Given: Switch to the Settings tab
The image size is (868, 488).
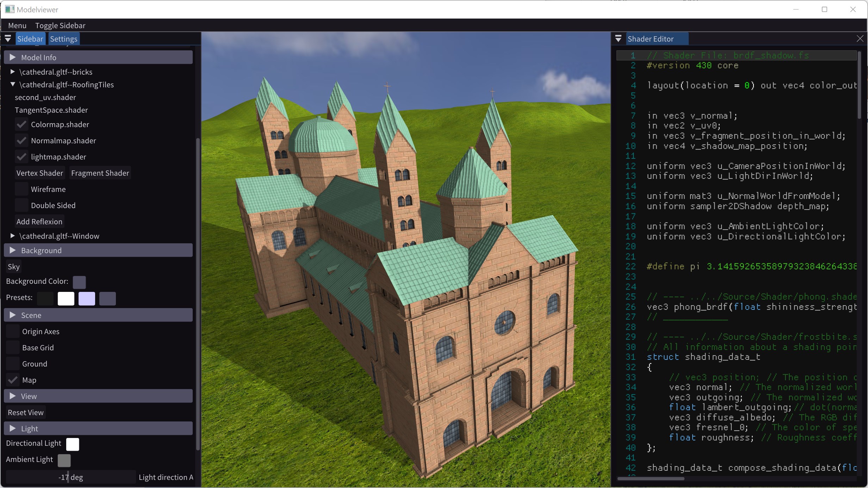Looking at the screenshot, I should click(63, 39).
